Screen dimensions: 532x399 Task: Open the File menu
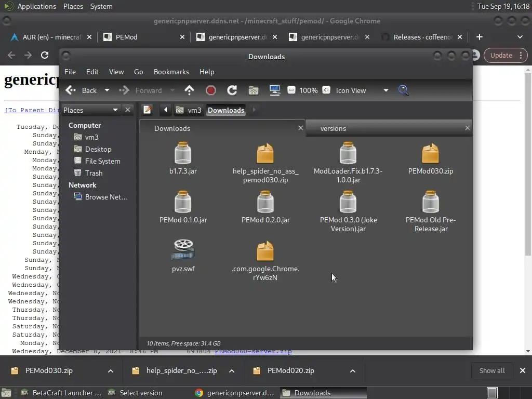70,72
